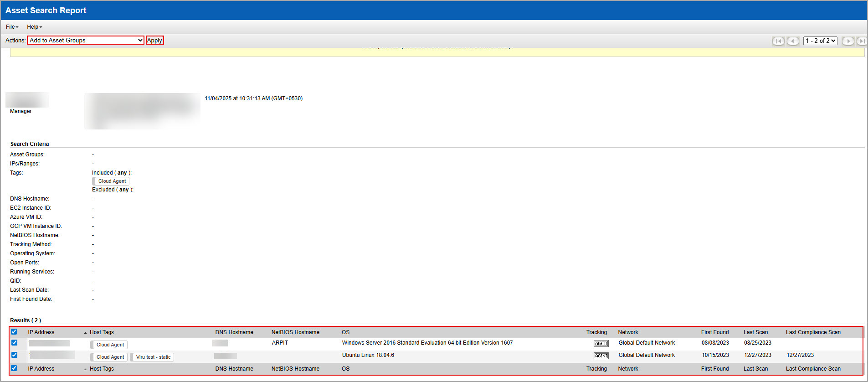
Task: Open the Help menu
Action: 34,27
